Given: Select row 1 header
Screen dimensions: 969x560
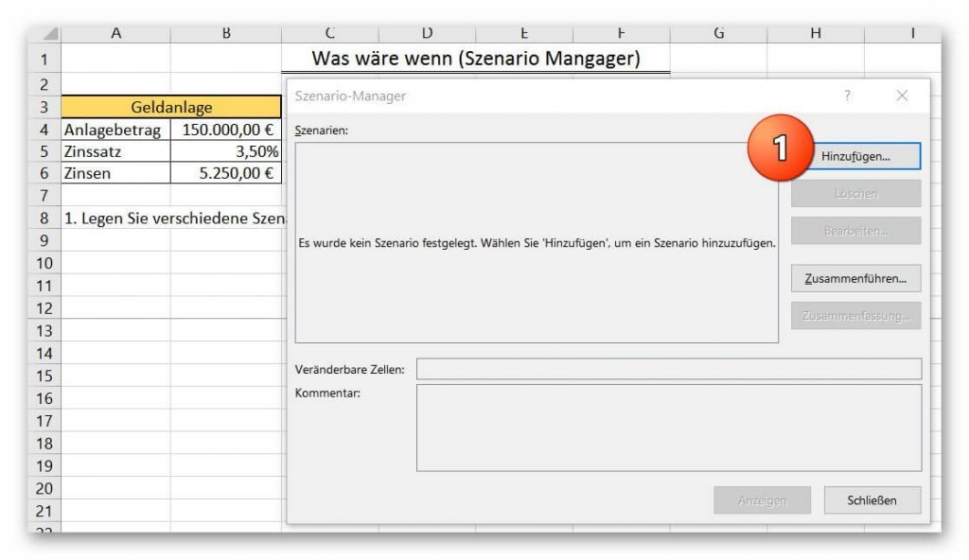Looking at the screenshot, I should click(x=44, y=60).
